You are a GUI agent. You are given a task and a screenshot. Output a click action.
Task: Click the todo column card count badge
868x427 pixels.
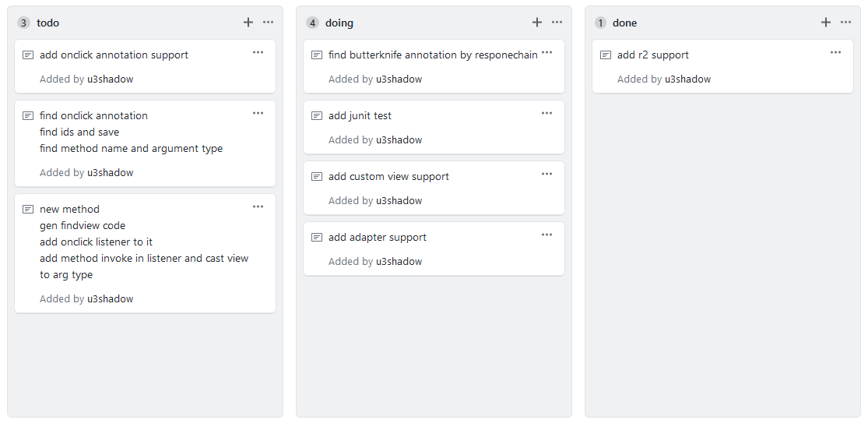point(23,23)
